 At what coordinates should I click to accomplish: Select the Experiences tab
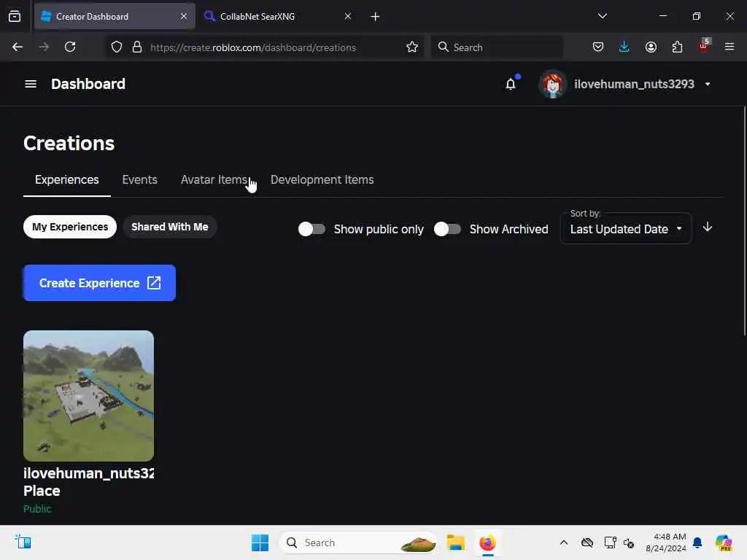pyautogui.click(x=66, y=179)
